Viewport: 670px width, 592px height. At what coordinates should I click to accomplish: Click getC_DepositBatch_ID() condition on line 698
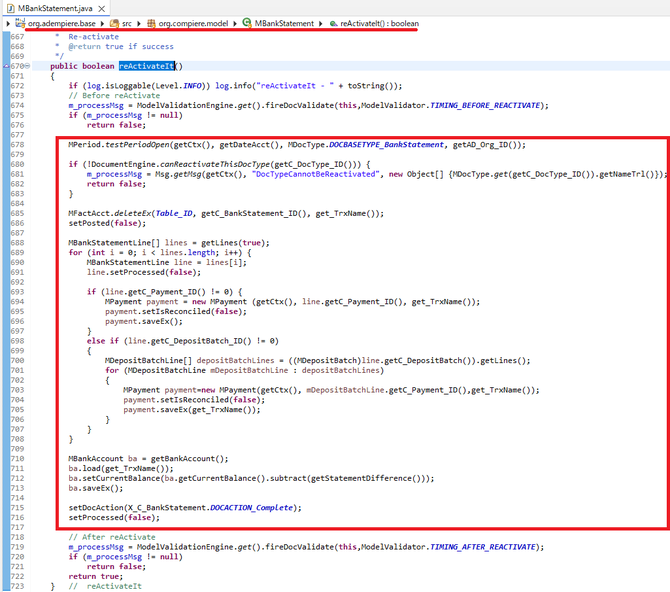click(201, 341)
